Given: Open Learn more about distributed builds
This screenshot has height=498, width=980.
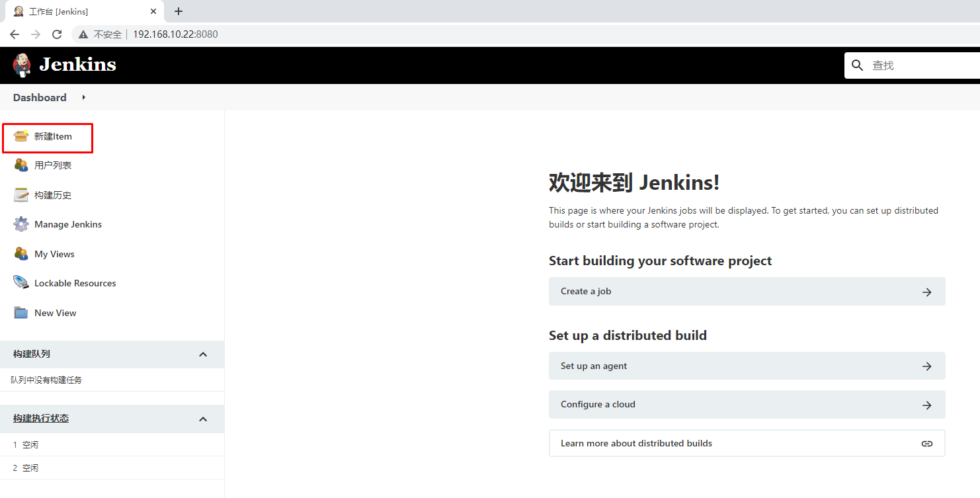Looking at the screenshot, I should 747,443.
